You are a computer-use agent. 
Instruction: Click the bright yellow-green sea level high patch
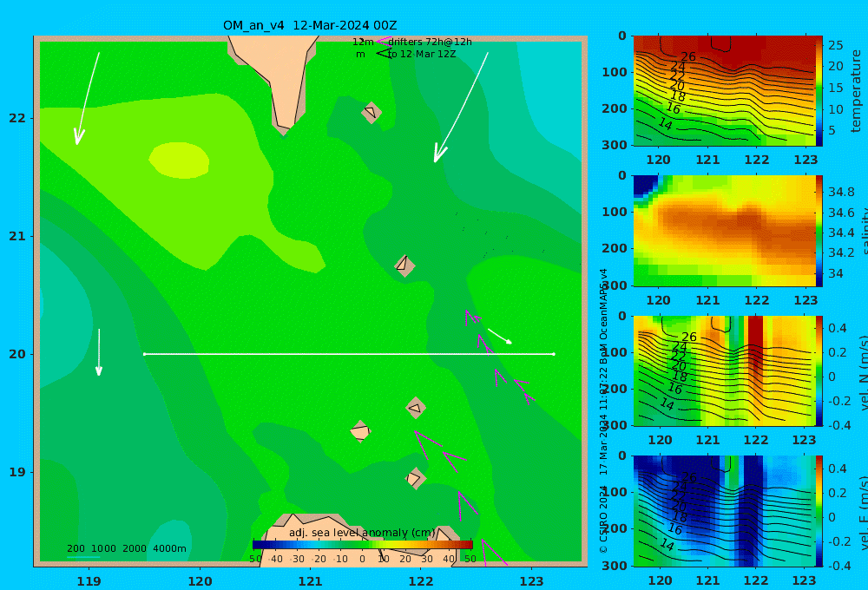point(180,161)
